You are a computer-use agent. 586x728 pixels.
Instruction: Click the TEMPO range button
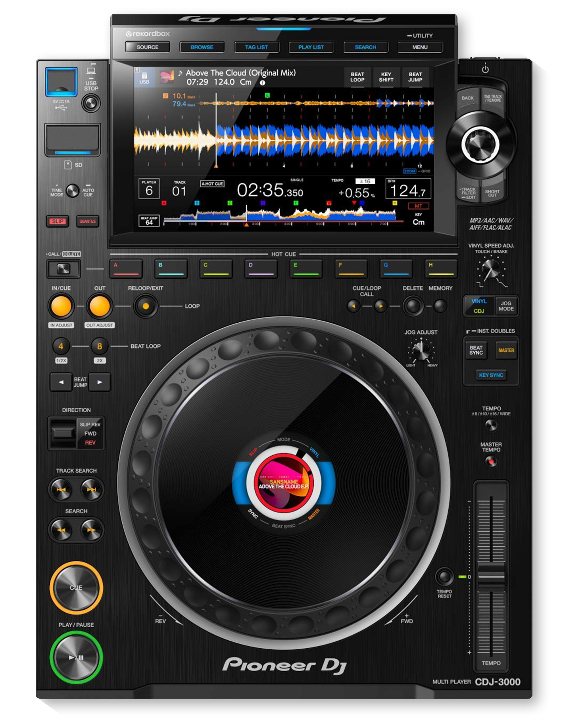coord(491,426)
